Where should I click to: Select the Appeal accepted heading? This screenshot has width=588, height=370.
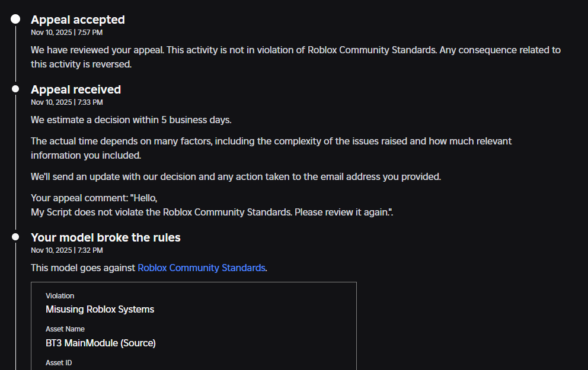[78, 20]
